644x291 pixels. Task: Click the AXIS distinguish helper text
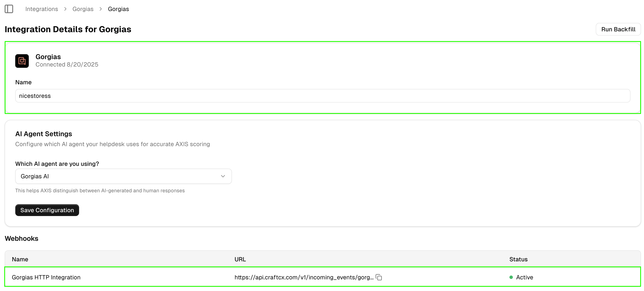point(100,190)
